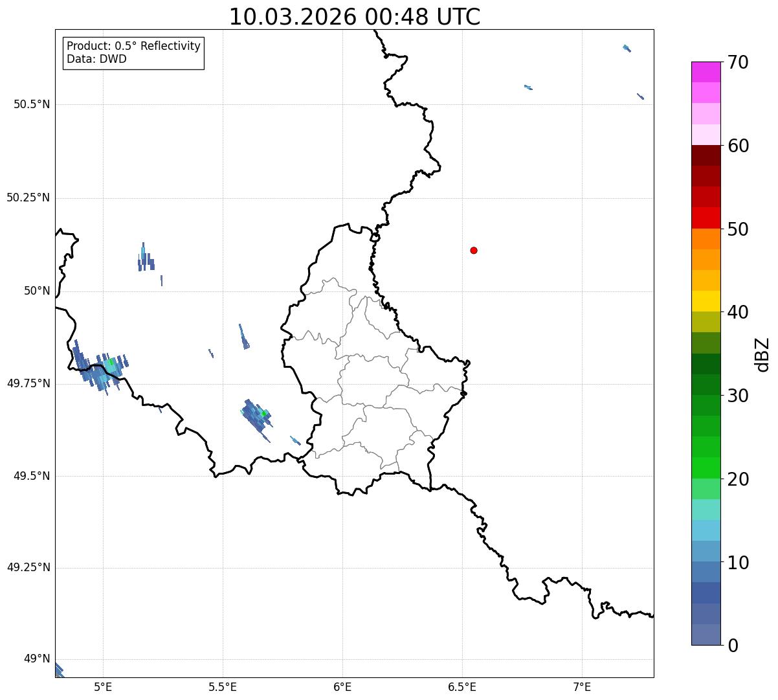Click the 7°E longitude axis label
The height and width of the screenshot is (700, 778).
582,686
